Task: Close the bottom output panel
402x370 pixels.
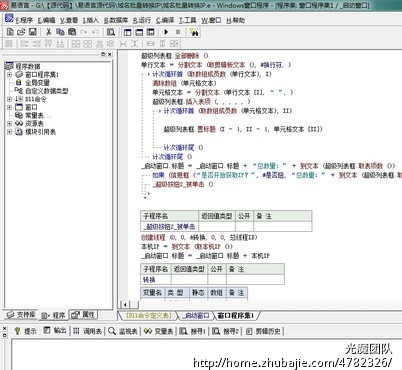Action: pyautogui.click(x=4, y=329)
